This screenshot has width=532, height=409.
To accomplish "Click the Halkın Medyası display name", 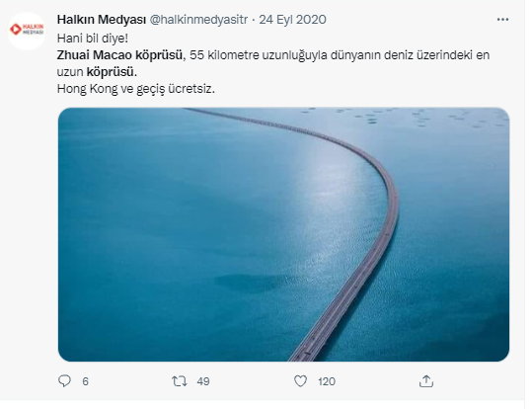I will [x=101, y=20].
